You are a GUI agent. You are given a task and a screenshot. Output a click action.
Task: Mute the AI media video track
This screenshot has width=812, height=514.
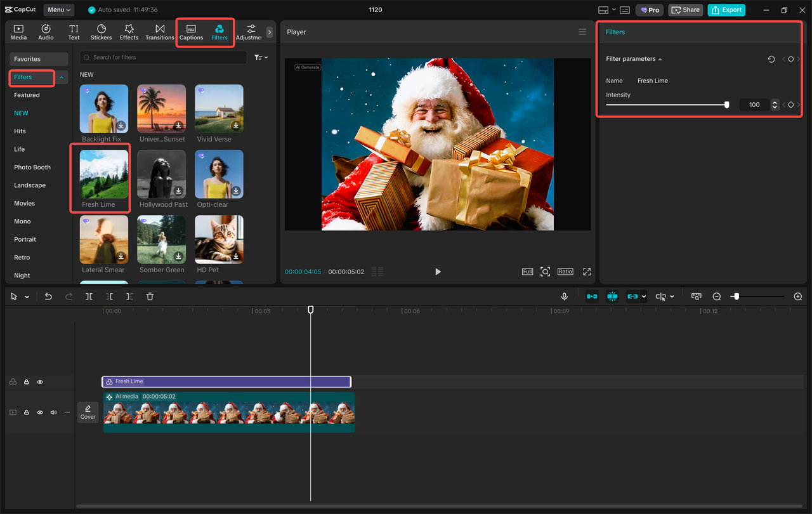coord(53,412)
